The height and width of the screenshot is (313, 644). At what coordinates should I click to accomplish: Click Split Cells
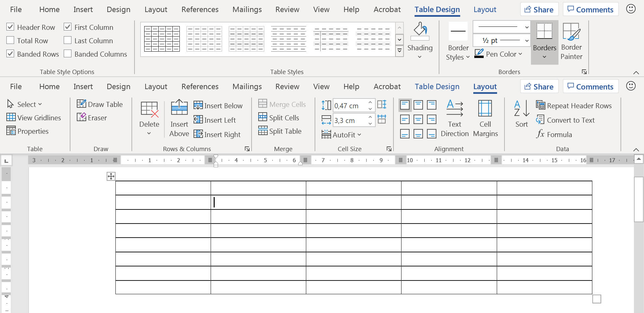click(279, 118)
